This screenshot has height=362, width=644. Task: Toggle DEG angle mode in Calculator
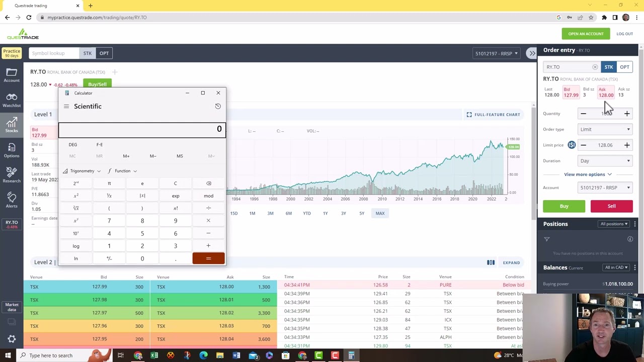coord(73,145)
